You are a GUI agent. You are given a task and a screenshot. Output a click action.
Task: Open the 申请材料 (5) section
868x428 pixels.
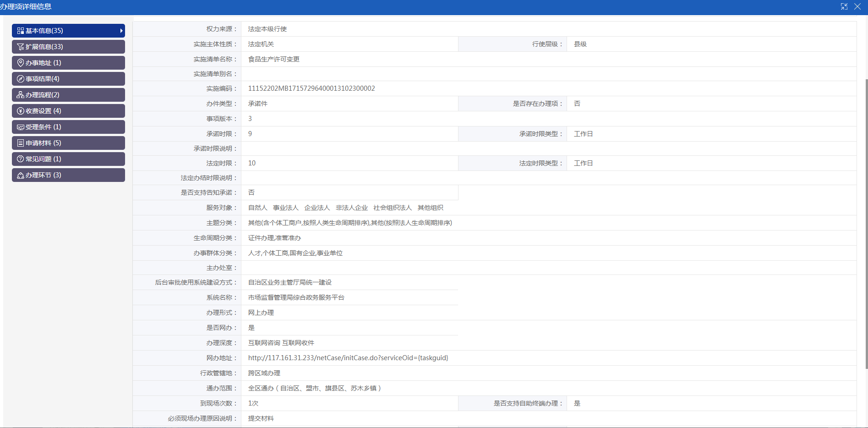[68, 143]
